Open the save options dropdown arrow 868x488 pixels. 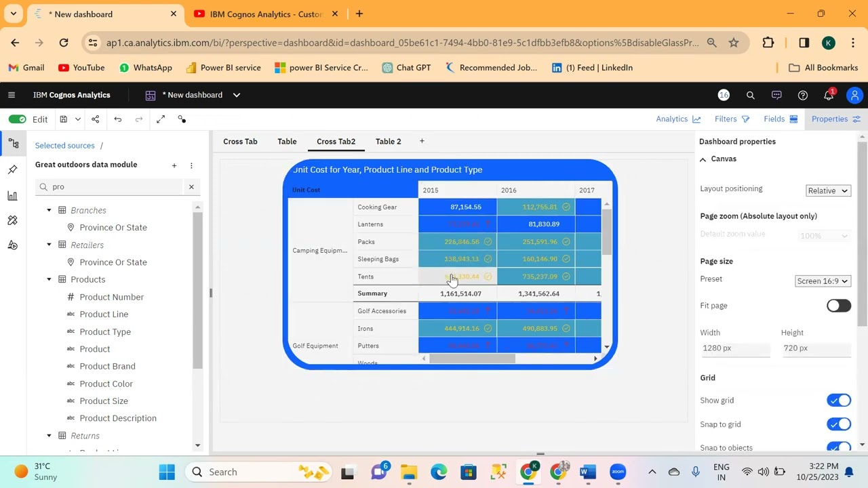click(x=78, y=119)
